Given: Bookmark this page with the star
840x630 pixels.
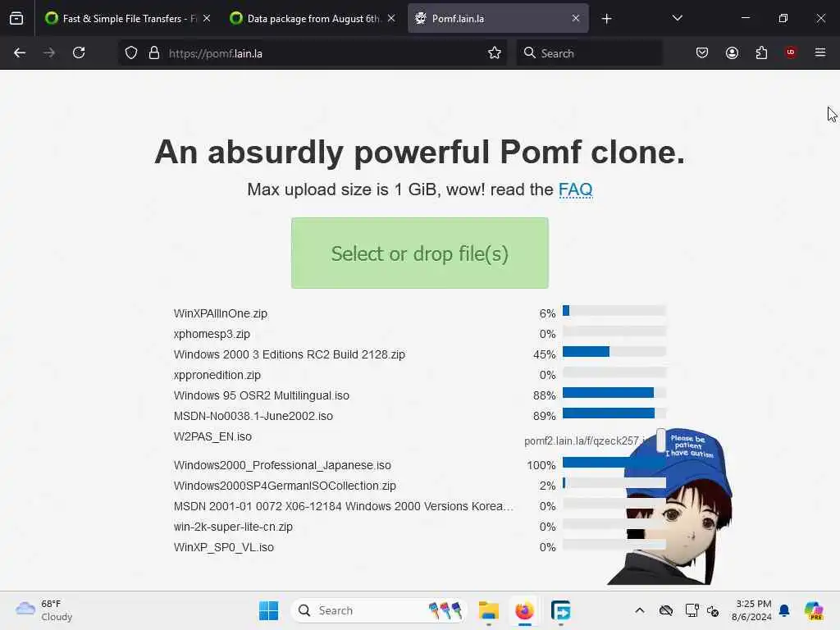Looking at the screenshot, I should [x=495, y=53].
